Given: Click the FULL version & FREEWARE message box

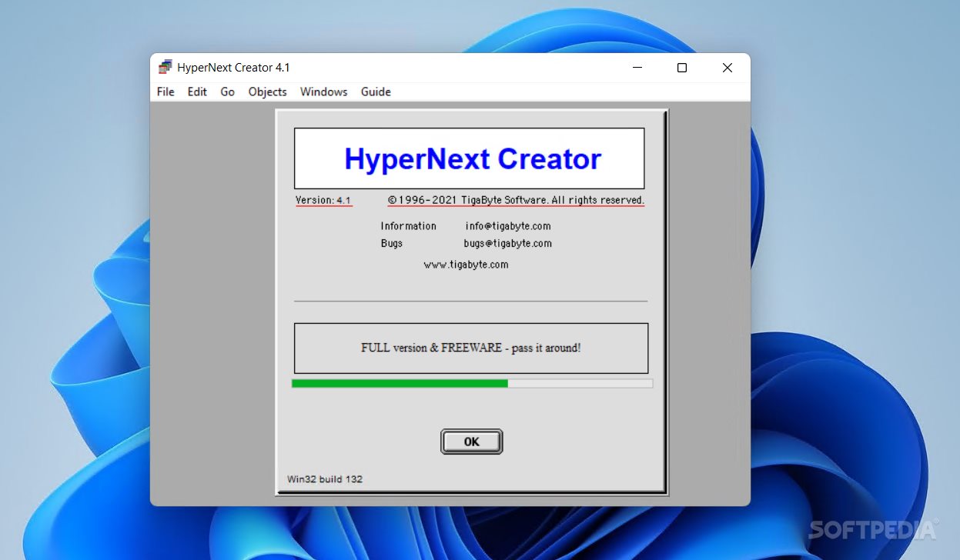Looking at the screenshot, I should 471,348.
